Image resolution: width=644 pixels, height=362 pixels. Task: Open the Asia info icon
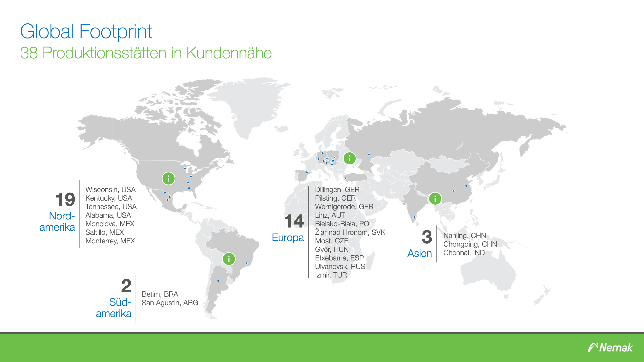pyautogui.click(x=435, y=199)
